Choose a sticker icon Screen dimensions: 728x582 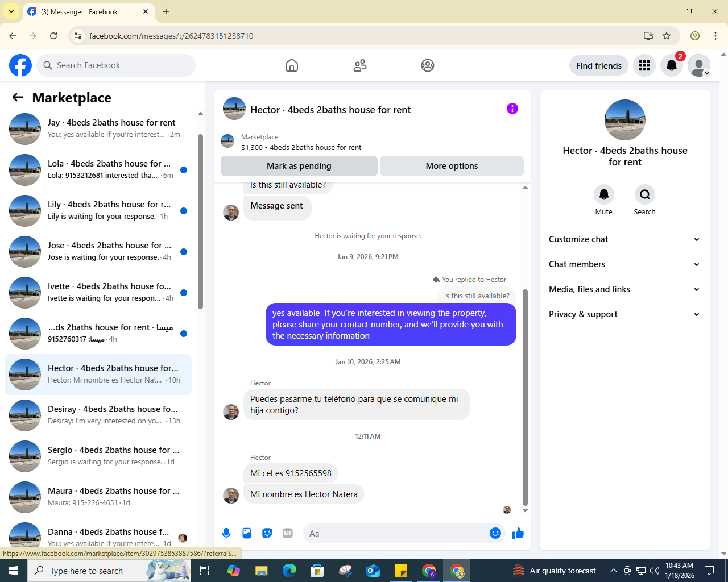pos(267,533)
